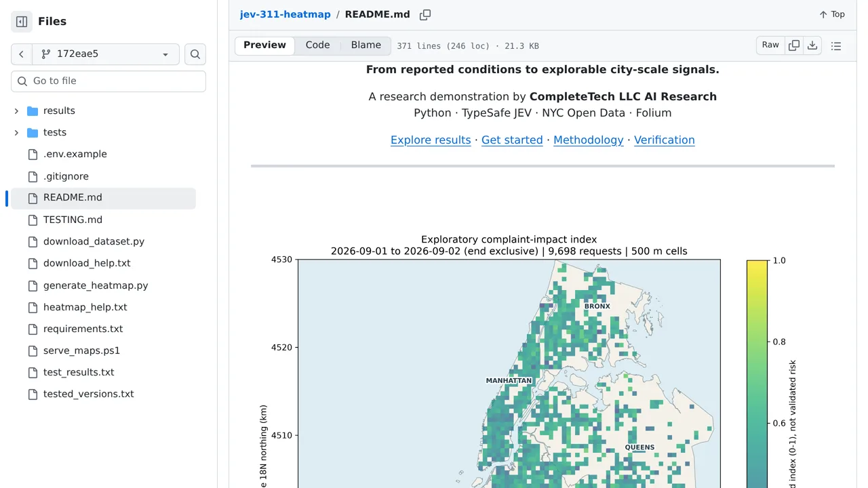Viewport: 868px width, 488px height.
Task: Click the heatmap color scale bar
Action: (757, 373)
